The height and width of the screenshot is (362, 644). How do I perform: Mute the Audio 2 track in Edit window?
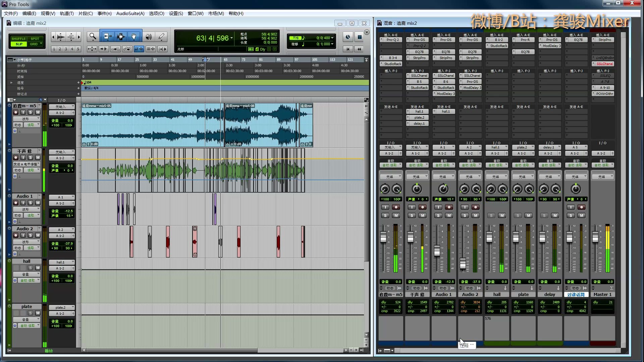38,235
